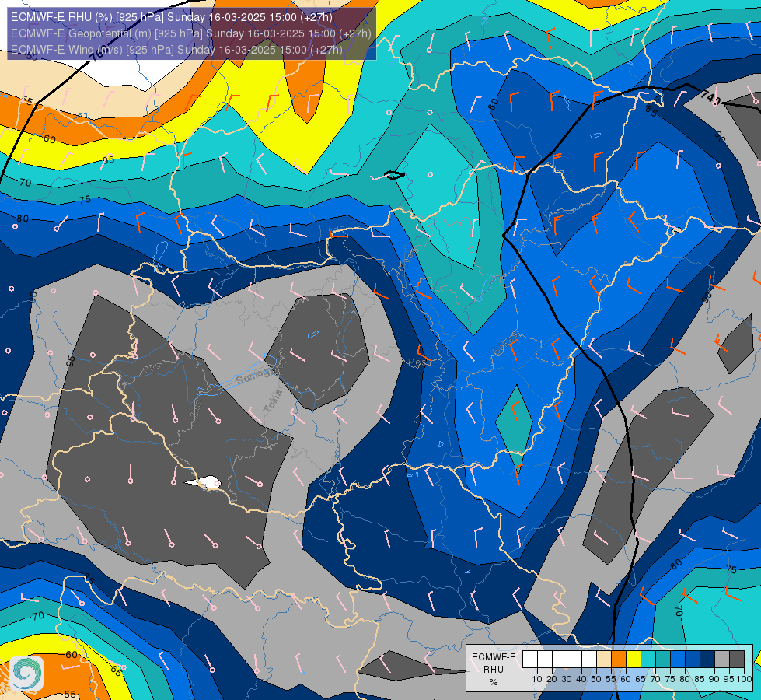
Task: Pick the light grey 90–95% legend swatch
Action: (722, 660)
